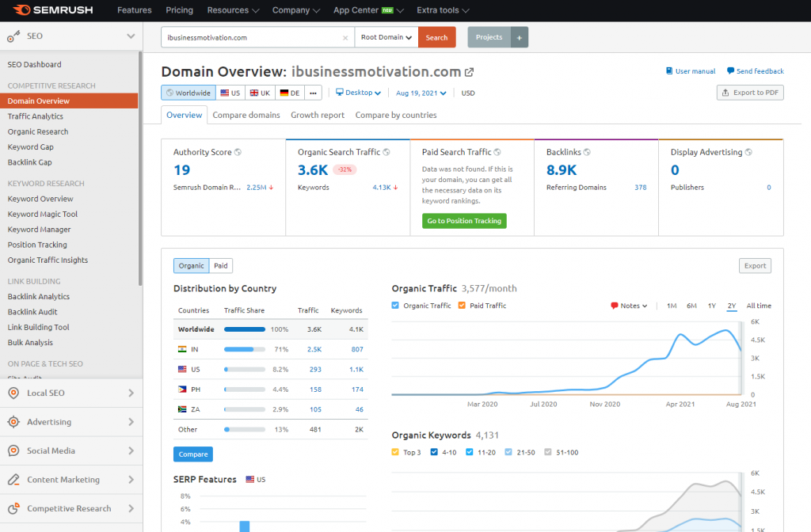The width and height of the screenshot is (811, 532).
Task: Toggle the Top 3 keywords checkbox
Action: [x=395, y=452]
